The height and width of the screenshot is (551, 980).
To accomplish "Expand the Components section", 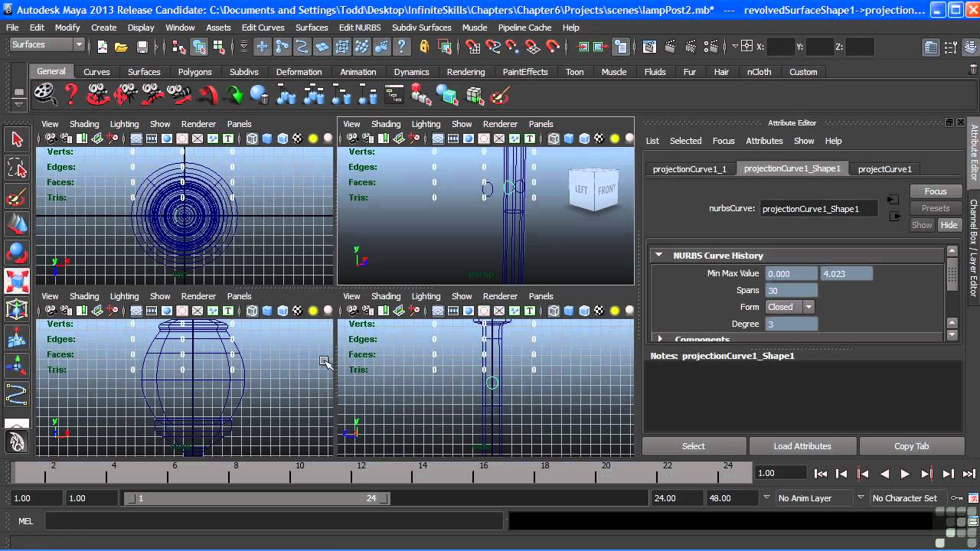I will 660,338.
